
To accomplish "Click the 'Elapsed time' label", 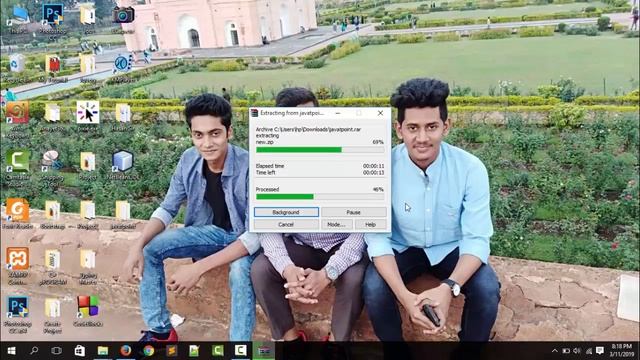I will click(270, 166).
